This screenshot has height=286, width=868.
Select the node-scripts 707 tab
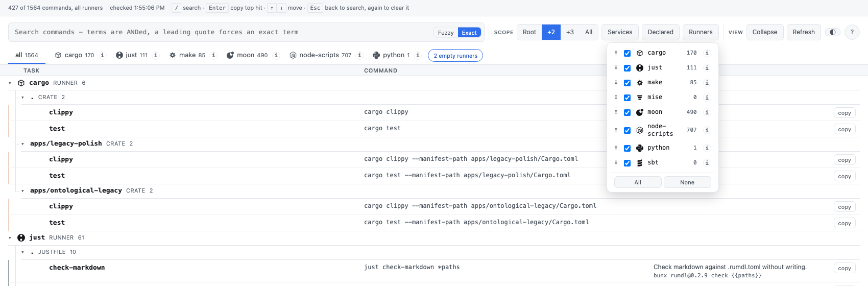click(x=321, y=55)
